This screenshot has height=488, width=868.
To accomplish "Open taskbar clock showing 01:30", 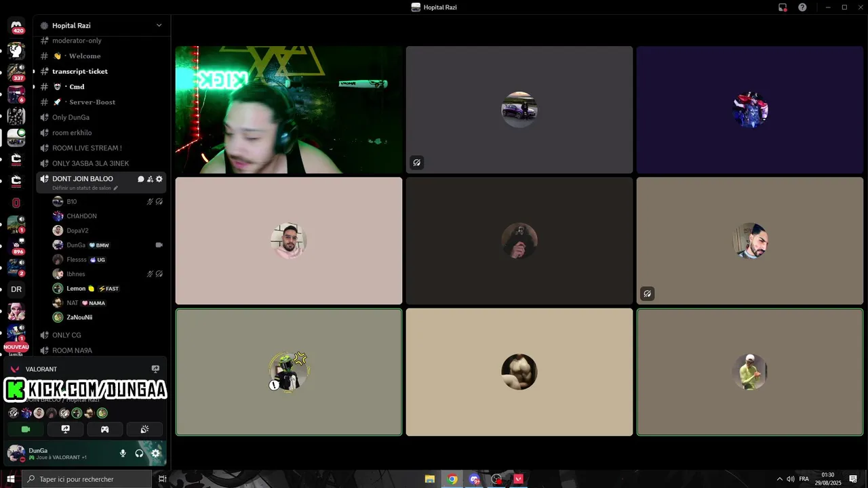I will (x=828, y=479).
